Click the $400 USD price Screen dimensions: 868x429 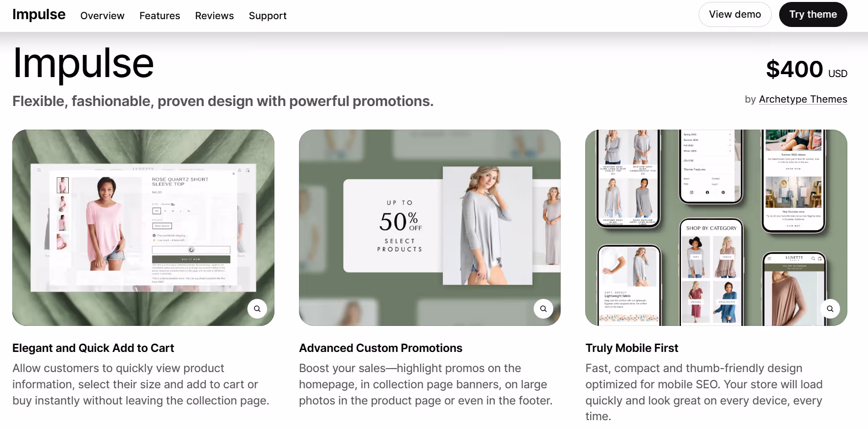807,69
